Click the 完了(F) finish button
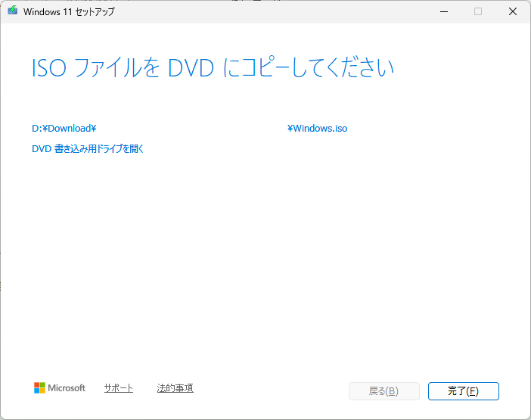 point(463,391)
